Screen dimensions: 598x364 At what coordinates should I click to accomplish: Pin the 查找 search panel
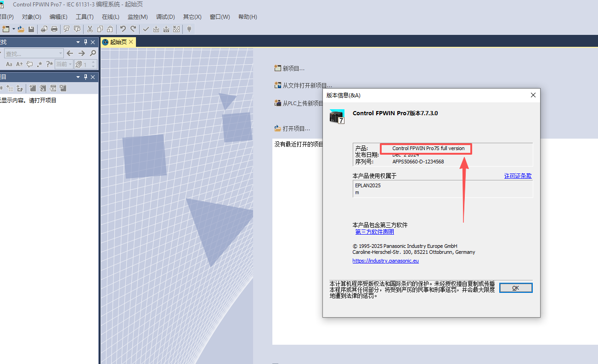[x=85, y=42]
